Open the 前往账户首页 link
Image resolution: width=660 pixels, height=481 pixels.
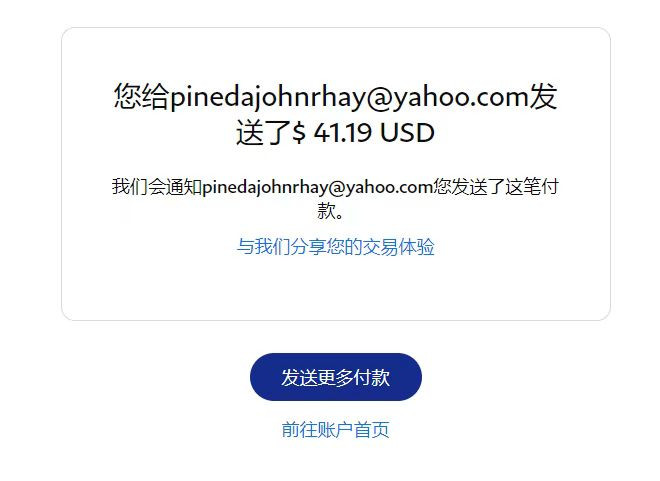[x=335, y=430]
